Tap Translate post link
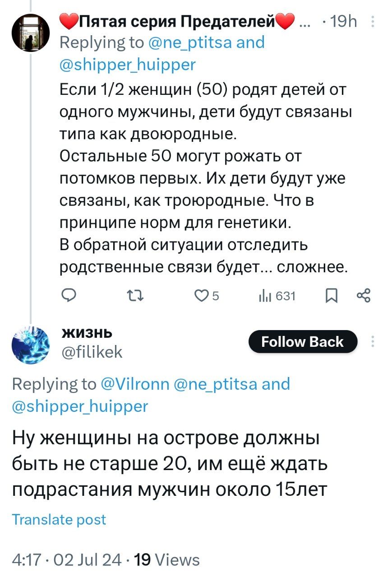The width and height of the screenshot is (392, 578). [x=59, y=519]
